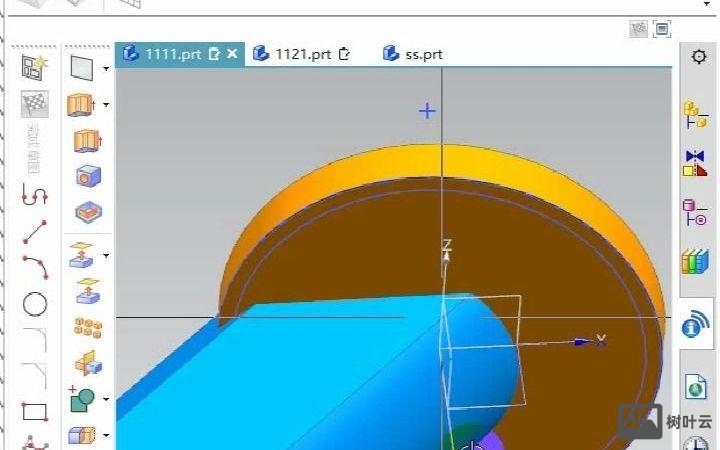Select the Line sketch tool
Viewport: 720px width, 450px height.
point(35,231)
